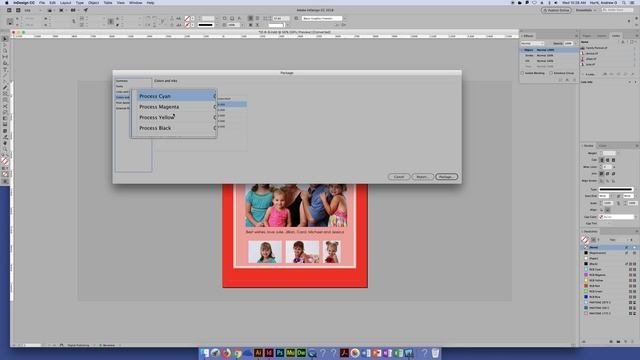Click the fx button in Effects panel
This screenshot has height=360, width=640.
pos(567,80)
